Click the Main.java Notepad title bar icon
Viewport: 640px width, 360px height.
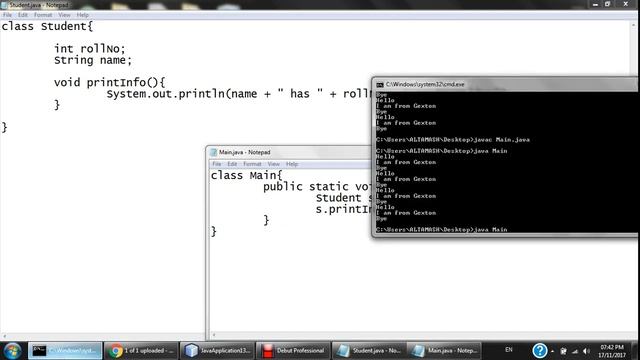tap(213, 152)
